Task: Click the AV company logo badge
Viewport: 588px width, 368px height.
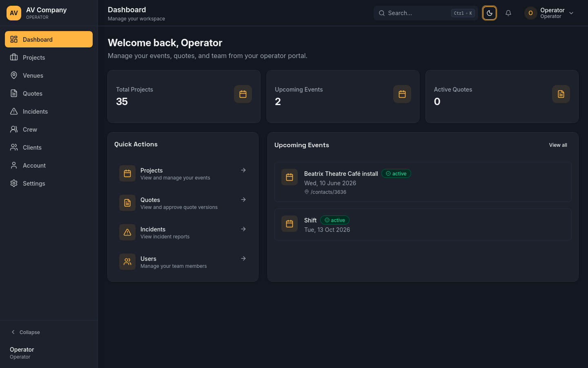Action: 14,13
